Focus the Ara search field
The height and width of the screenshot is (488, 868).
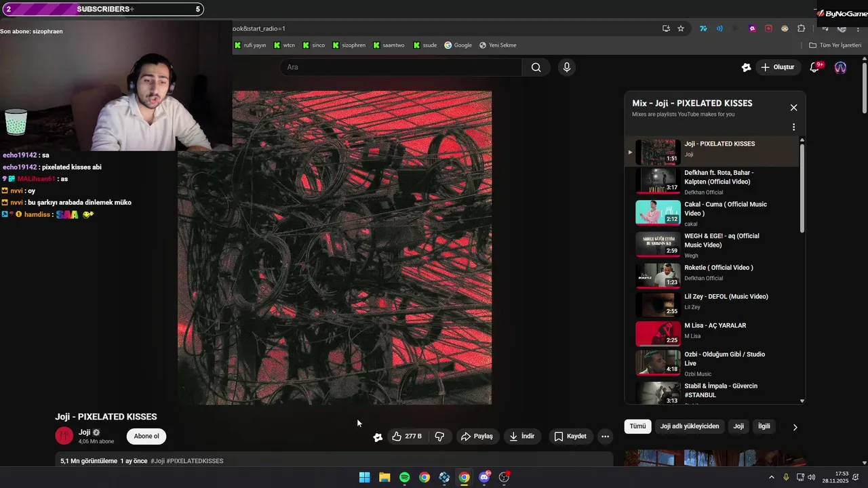(401, 67)
